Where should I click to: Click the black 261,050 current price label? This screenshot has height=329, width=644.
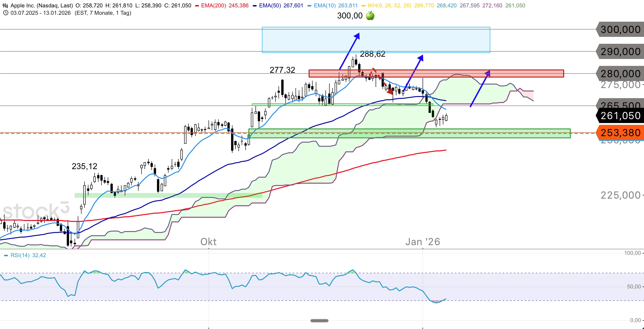620,116
